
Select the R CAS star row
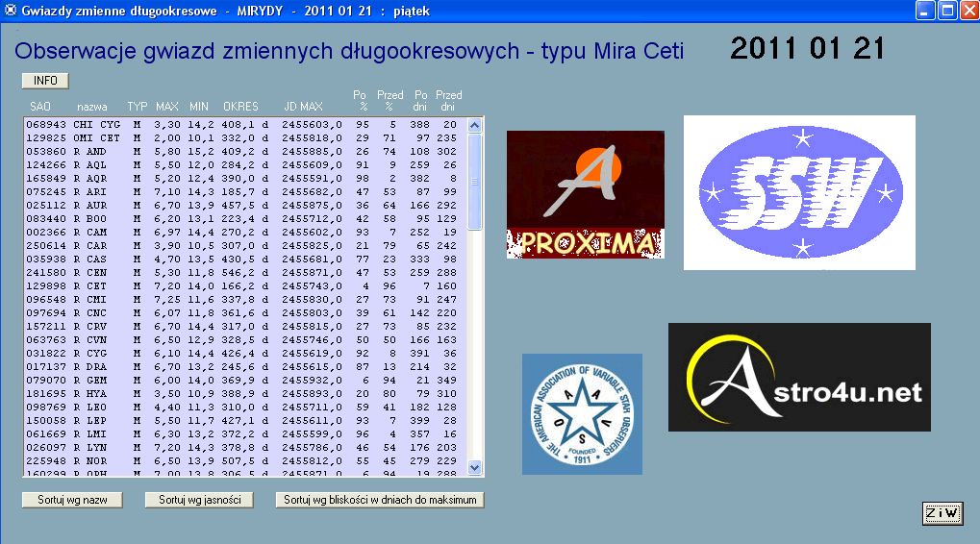click(x=245, y=260)
